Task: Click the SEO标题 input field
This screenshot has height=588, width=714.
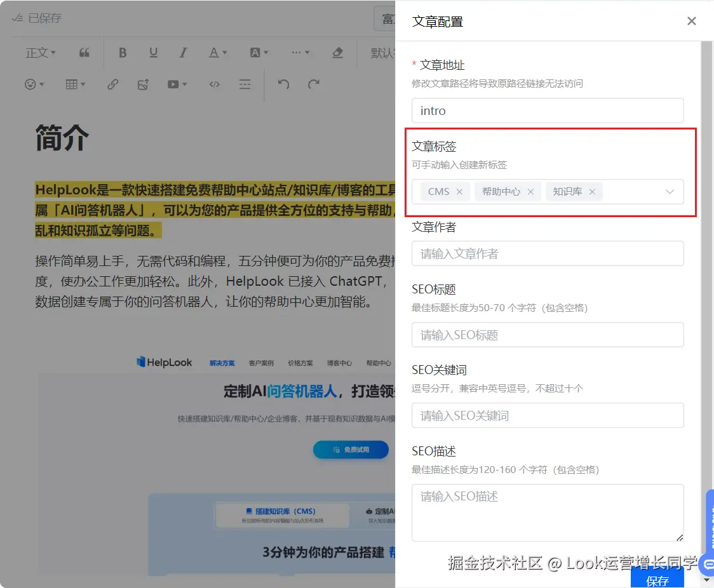Action: tap(548, 335)
